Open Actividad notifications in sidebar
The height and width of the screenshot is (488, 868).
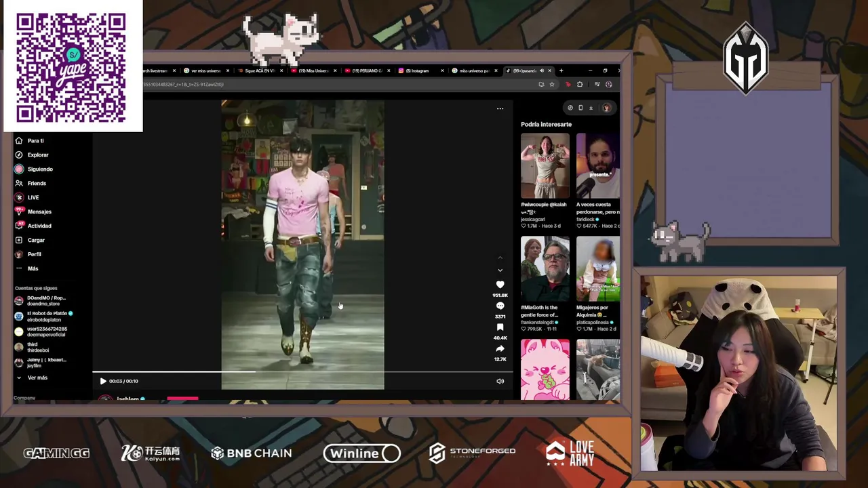(33, 226)
